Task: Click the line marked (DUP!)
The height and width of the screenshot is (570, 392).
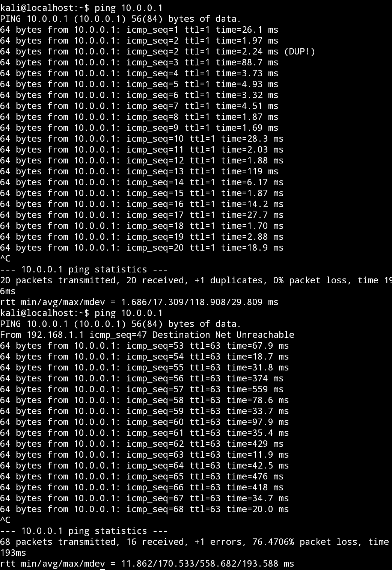Action: click(158, 51)
